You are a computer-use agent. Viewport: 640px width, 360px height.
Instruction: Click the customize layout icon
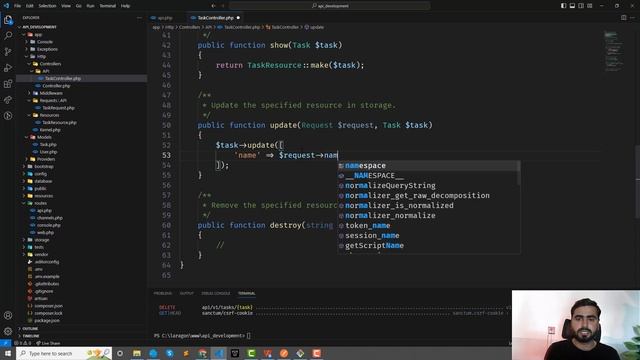pyautogui.click(x=589, y=6)
